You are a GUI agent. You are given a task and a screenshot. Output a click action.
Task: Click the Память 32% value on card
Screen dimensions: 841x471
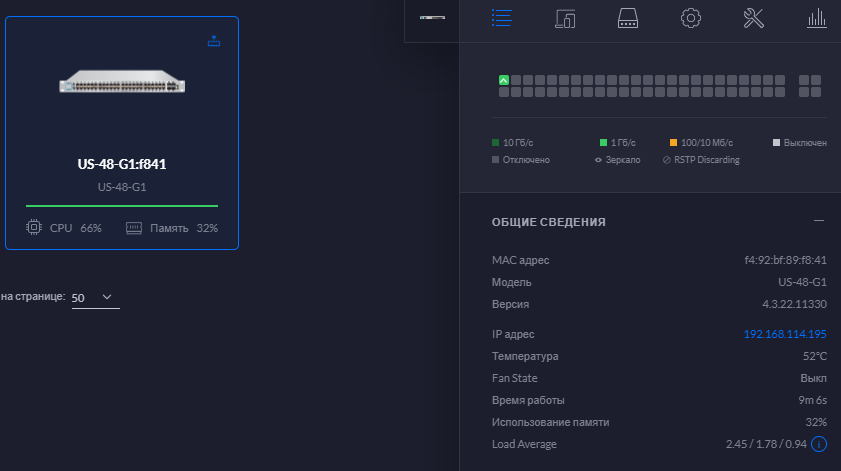pos(207,229)
